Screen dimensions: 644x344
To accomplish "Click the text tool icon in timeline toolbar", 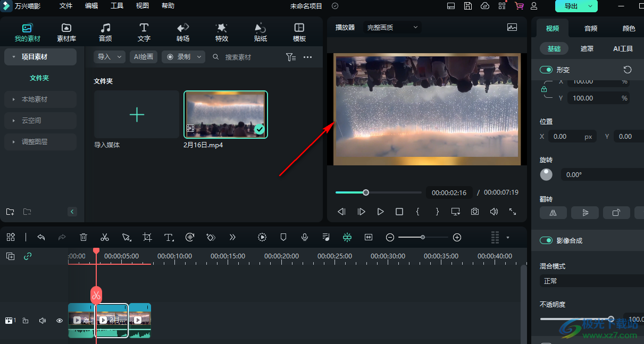I will click(x=169, y=237).
